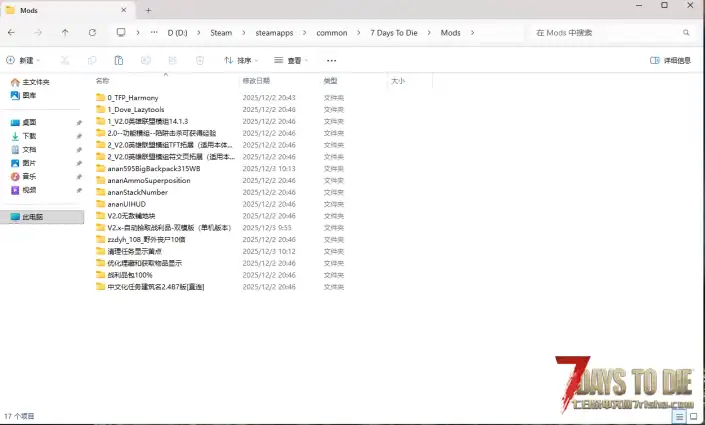Open the 7 Days To Die breadcrumb
705x425 pixels.
click(x=394, y=33)
